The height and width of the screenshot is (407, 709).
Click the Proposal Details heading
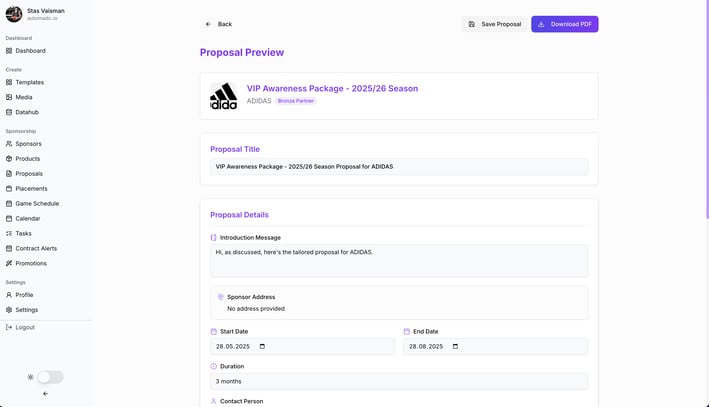(x=239, y=215)
